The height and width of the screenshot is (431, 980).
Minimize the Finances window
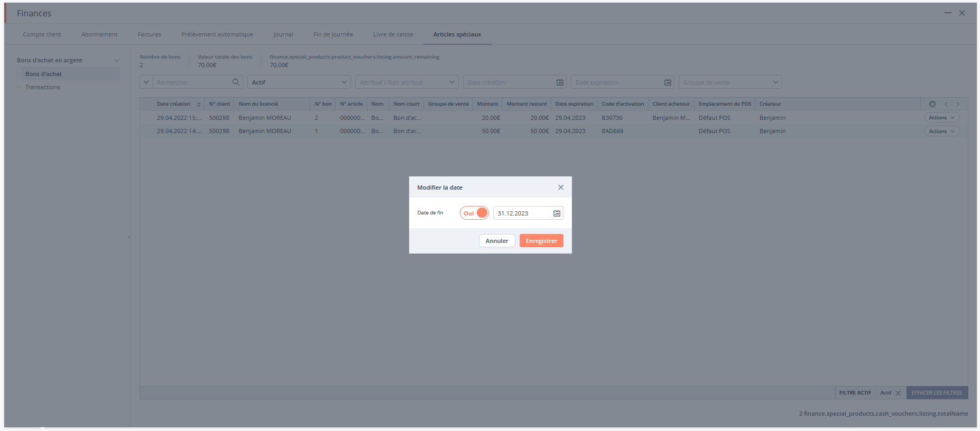(x=948, y=13)
